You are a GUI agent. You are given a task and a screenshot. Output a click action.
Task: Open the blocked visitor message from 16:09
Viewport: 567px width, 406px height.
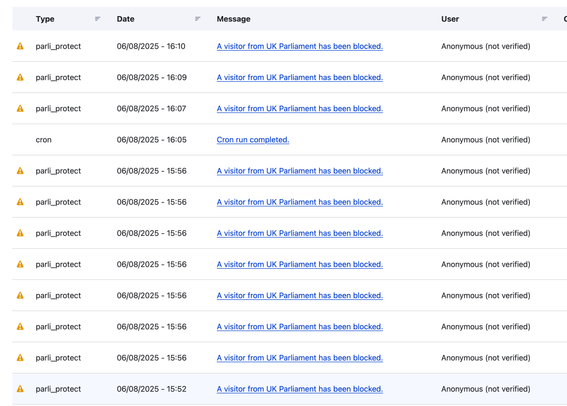pyautogui.click(x=300, y=77)
